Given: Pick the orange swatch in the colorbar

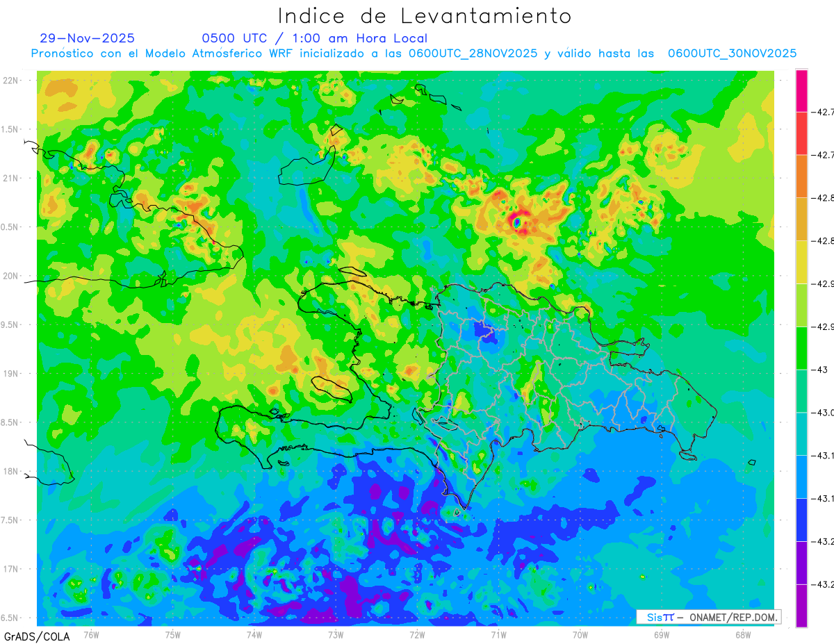Looking at the screenshot, I should pyautogui.click(x=801, y=176).
